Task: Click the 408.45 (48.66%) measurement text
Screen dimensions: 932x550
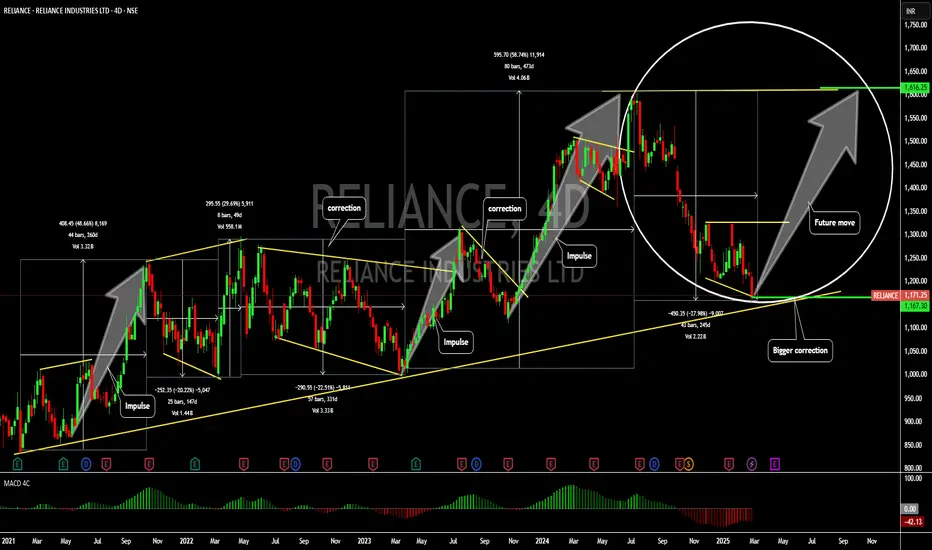Action: [83, 224]
